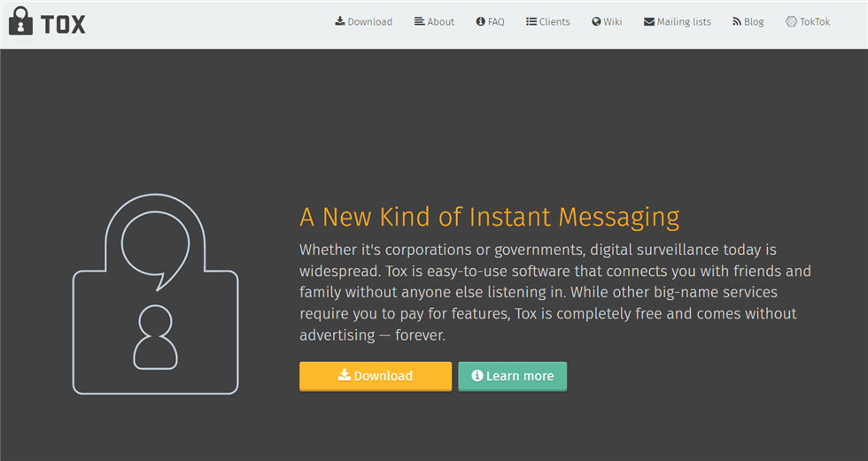Click the About lines icon in nav

pos(419,21)
